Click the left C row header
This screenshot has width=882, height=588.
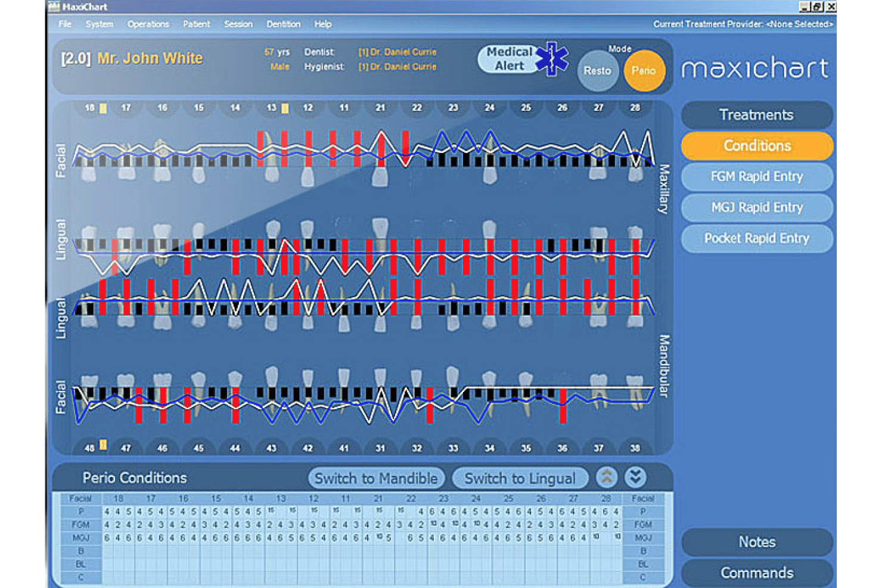tap(81, 577)
